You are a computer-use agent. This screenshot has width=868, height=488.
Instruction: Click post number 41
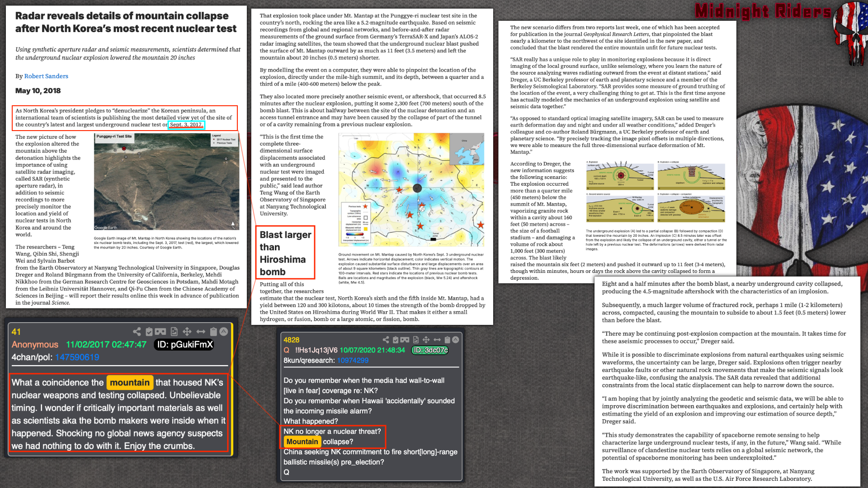coord(16,332)
